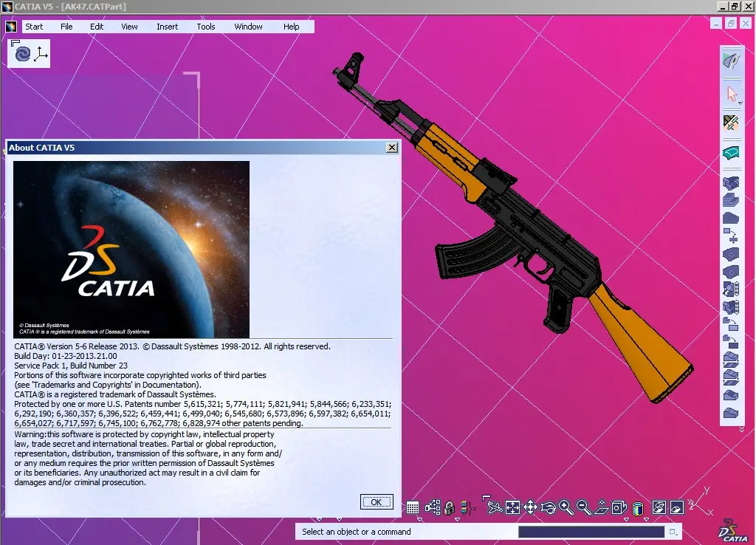Image resolution: width=756 pixels, height=545 pixels.
Task: Close the About CATIA V5 dialog
Action: coord(392,148)
